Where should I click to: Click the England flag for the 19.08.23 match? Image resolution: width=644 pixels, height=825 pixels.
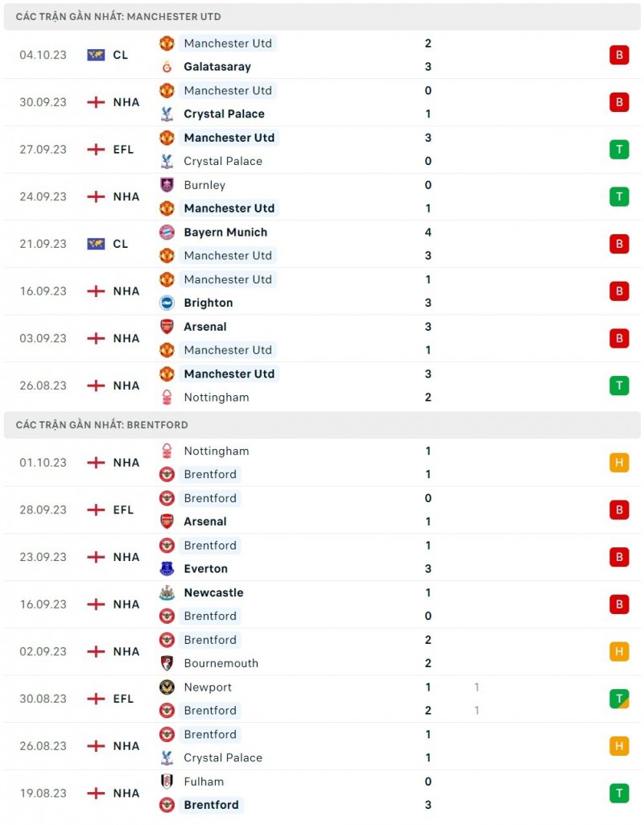click(96, 793)
